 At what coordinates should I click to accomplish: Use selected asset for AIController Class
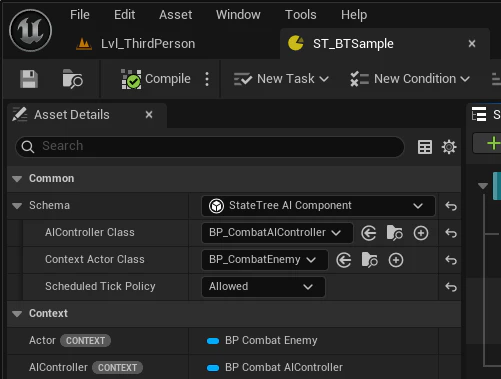[x=368, y=233]
